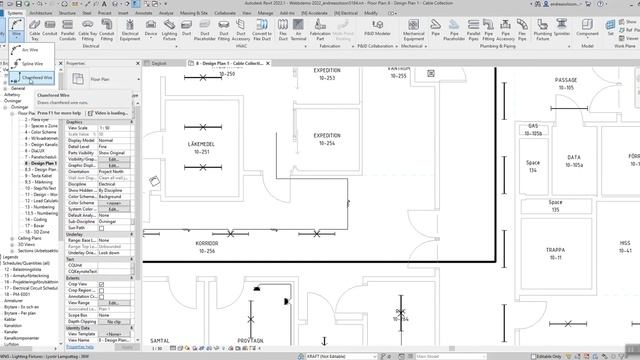
Task: Switch to the Dagbok view tab
Action: [159, 63]
